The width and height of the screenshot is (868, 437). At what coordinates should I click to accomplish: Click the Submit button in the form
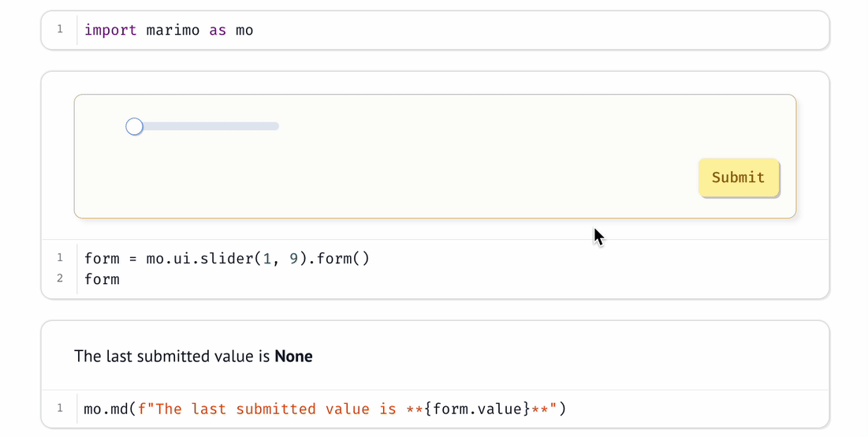click(x=738, y=177)
